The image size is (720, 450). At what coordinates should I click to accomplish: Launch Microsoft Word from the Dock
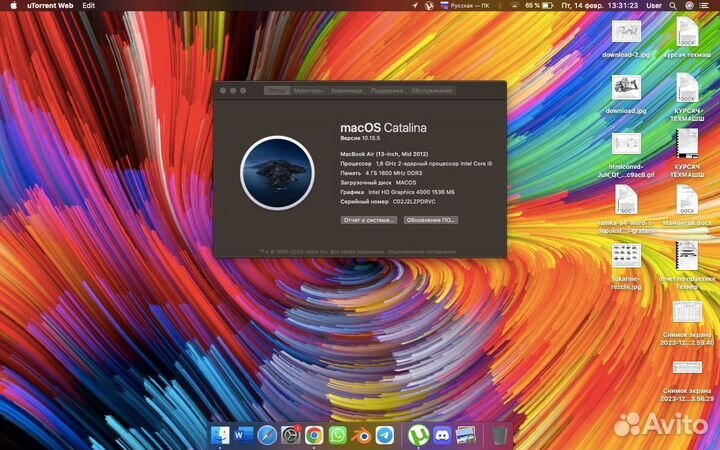(x=243, y=435)
